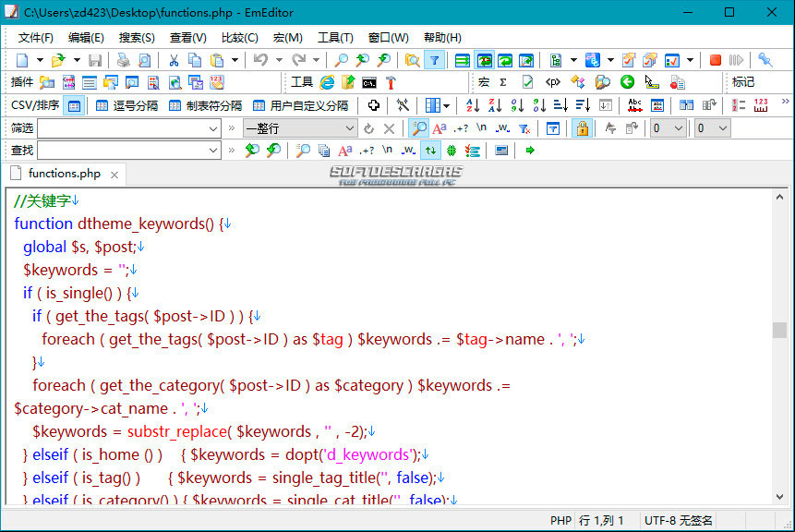Open the Internet Explorer tool icon
Viewport: 795px width, 532px height.
[x=328, y=82]
